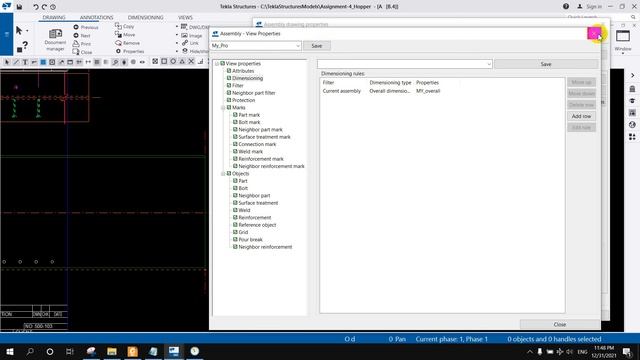Open the My_Pro properties dropdown

coord(298,46)
